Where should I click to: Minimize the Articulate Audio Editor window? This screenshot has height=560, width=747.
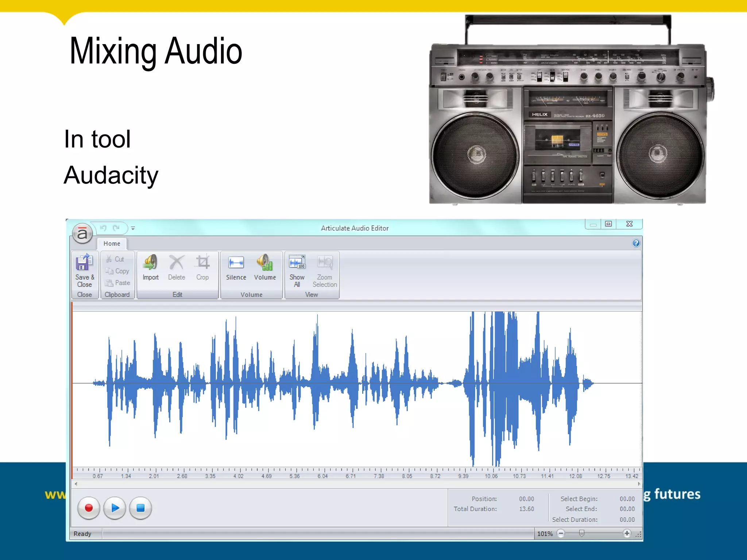pos(593,224)
